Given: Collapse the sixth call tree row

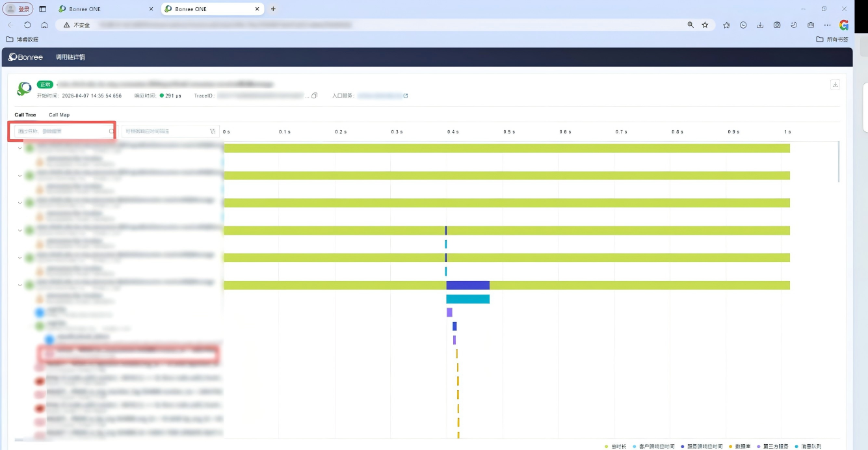Looking at the screenshot, I should [x=20, y=285].
